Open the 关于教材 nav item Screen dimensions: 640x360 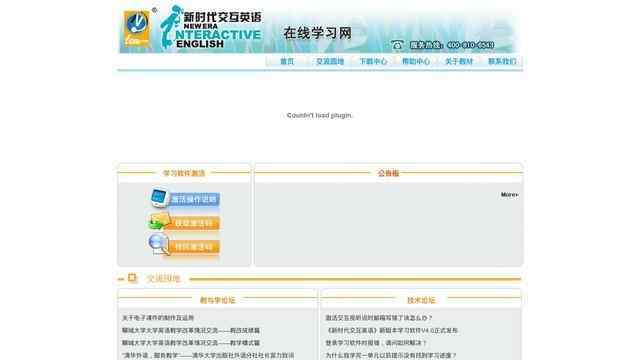tap(459, 61)
